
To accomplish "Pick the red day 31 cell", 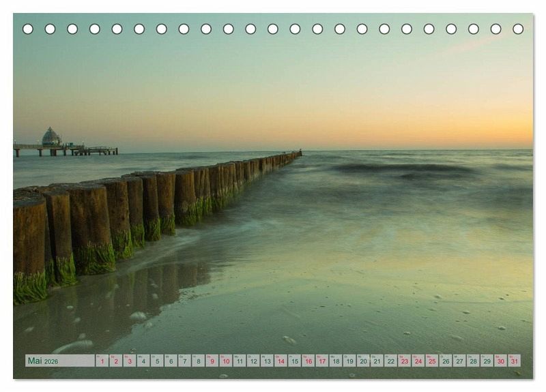I will [x=515, y=361].
